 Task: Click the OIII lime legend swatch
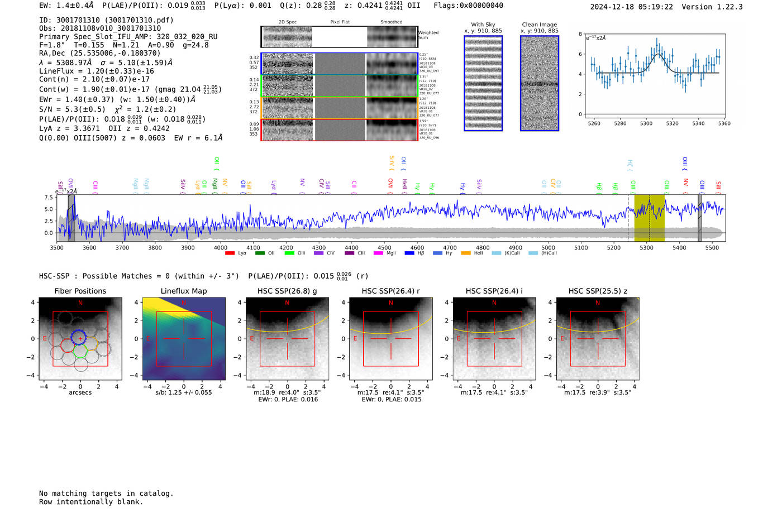click(289, 253)
